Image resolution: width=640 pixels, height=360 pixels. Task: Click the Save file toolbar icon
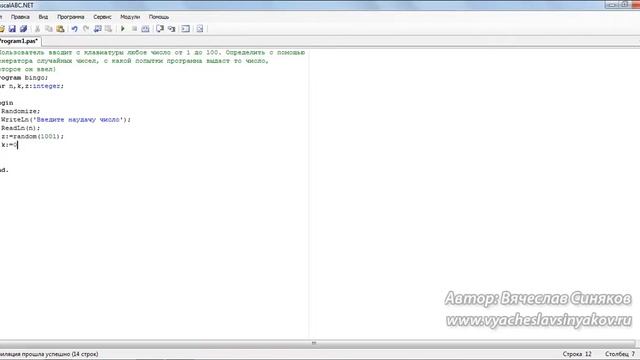[x=12, y=29]
